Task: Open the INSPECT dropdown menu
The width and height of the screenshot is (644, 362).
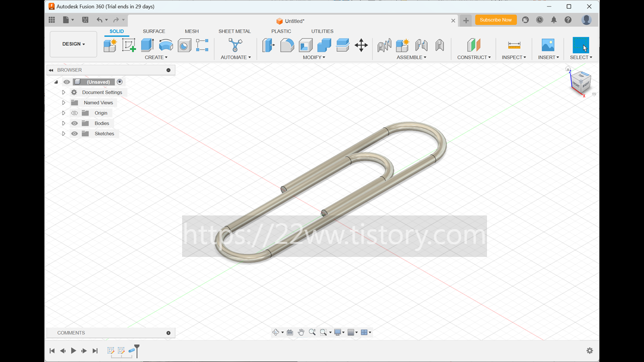Action: tap(514, 57)
